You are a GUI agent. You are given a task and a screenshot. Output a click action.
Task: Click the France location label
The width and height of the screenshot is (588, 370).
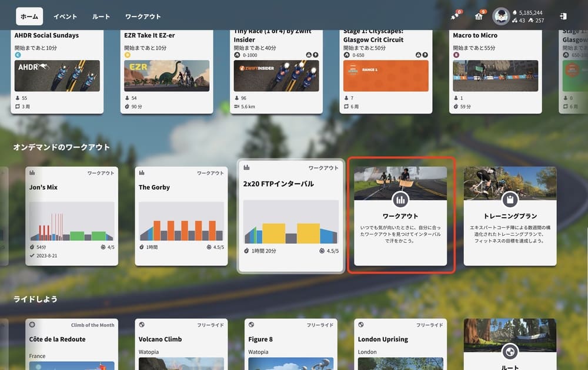click(x=37, y=356)
